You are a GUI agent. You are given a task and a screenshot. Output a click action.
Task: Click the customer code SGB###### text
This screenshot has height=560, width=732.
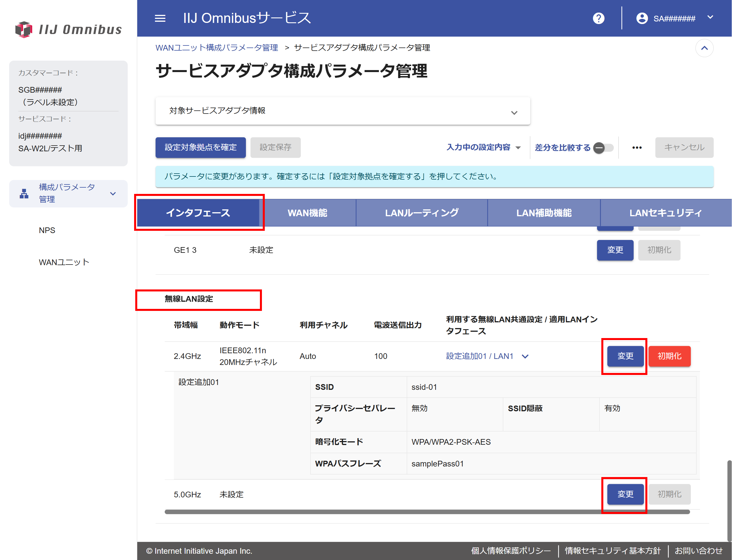[40, 90]
